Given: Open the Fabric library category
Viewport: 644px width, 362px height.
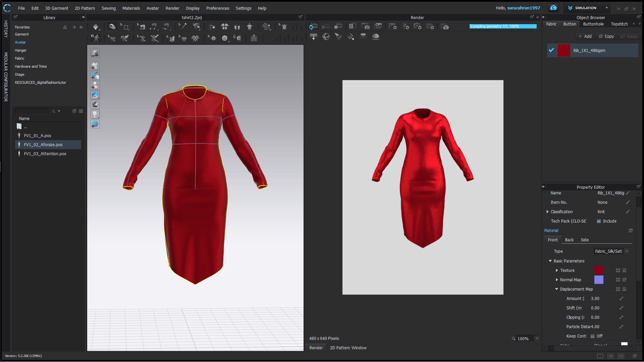Looking at the screenshot, I should click(19, 58).
